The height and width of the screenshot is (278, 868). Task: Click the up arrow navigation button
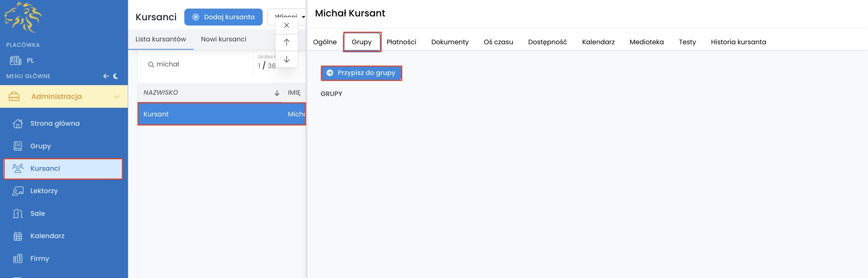click(287, 42)
